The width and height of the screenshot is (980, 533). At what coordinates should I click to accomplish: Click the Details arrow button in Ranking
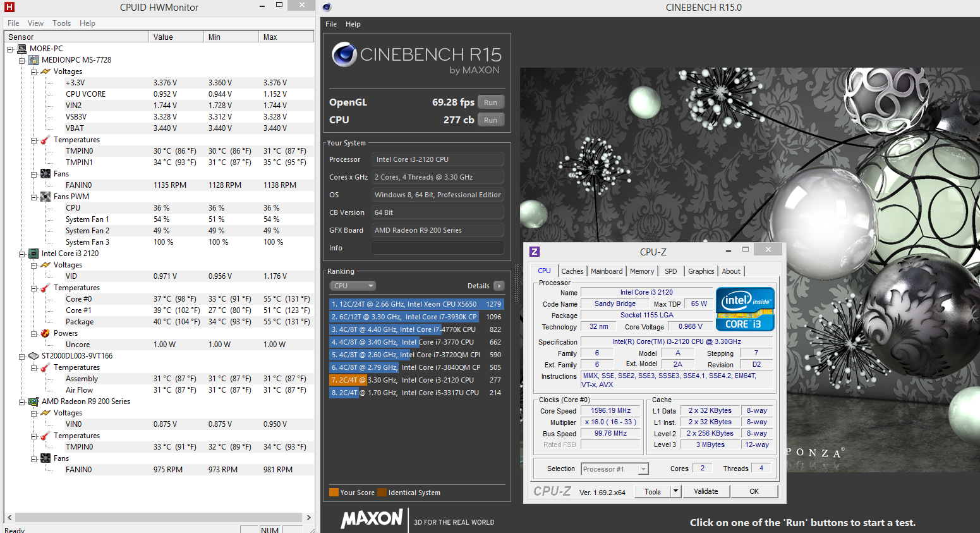pos(499,286)
